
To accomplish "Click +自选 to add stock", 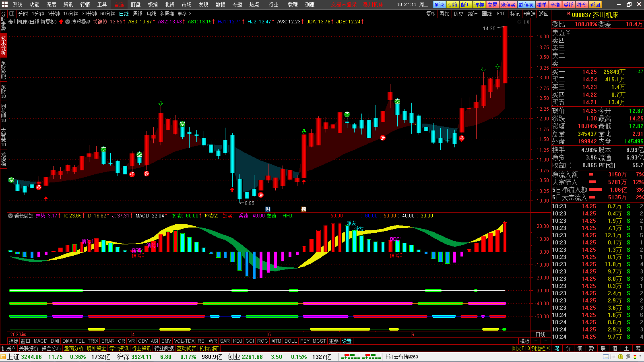I will (530, 14).
